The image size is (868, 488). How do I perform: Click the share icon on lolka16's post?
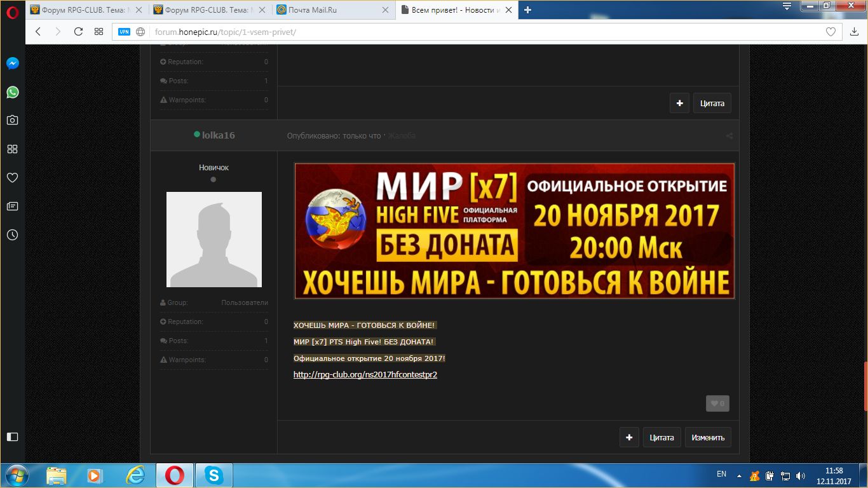(x=729, y=136)
